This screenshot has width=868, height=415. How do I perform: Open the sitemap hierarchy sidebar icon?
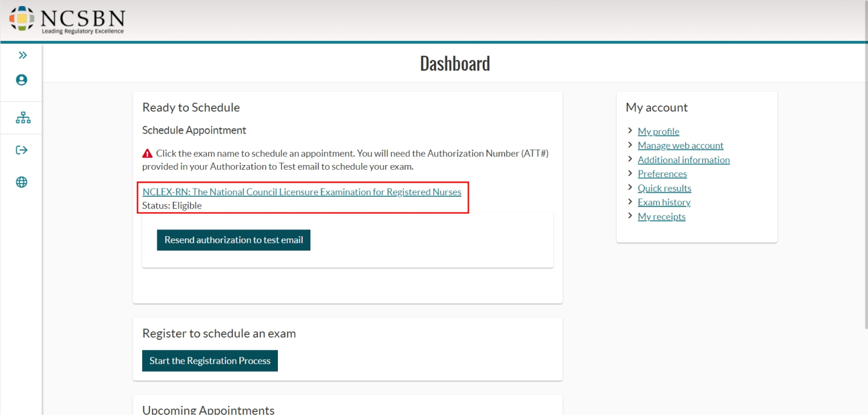23,118
